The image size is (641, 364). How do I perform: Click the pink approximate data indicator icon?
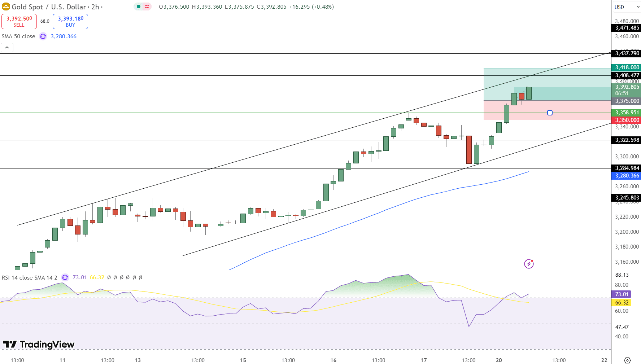click(147, 6)
